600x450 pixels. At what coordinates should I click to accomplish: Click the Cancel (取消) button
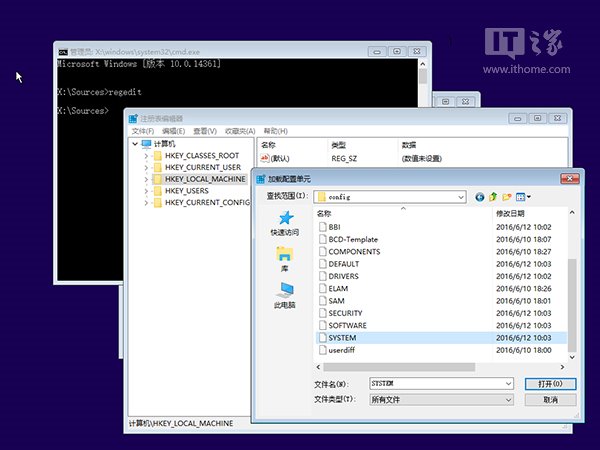[x=549, y=399]
